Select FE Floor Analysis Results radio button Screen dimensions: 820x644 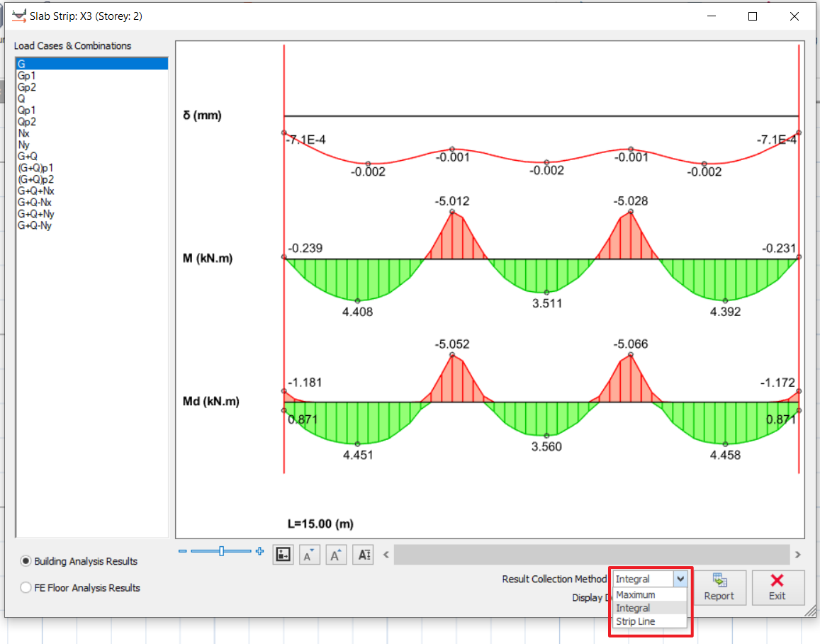(26, 587)
